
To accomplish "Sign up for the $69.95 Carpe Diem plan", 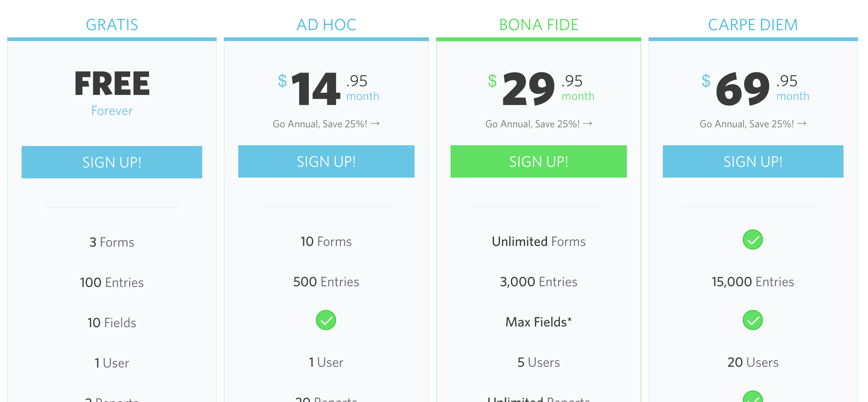I will 753,161.
